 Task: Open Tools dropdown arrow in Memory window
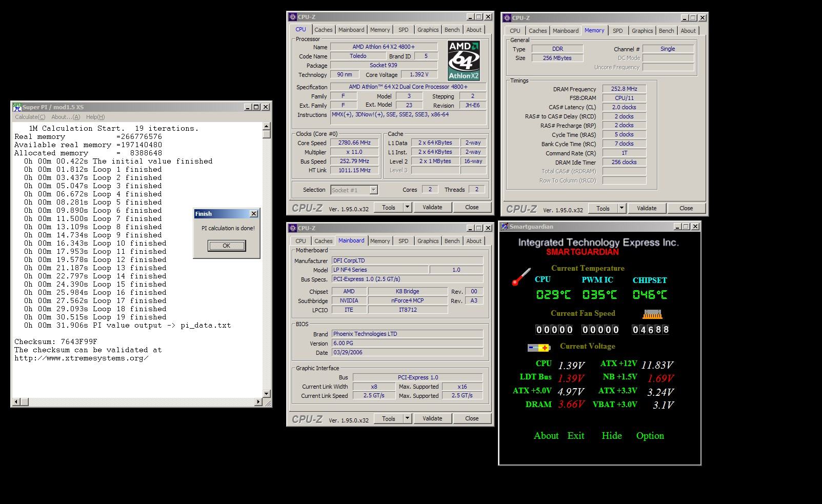point(622,208)
